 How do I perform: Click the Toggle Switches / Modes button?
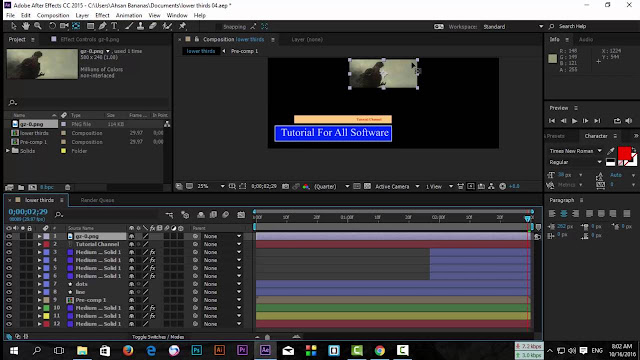pyautogui.click(x=158, y=337)
